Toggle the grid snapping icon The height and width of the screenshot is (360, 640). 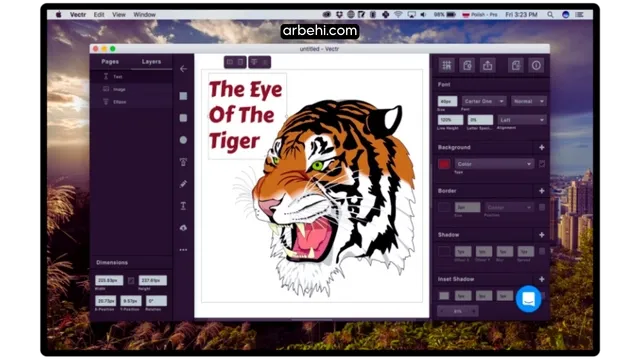(x=447, y=65)
